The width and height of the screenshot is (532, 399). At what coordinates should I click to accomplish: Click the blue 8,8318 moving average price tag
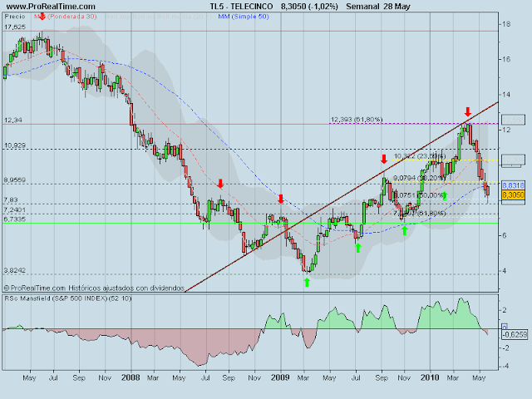coord(513,185)
